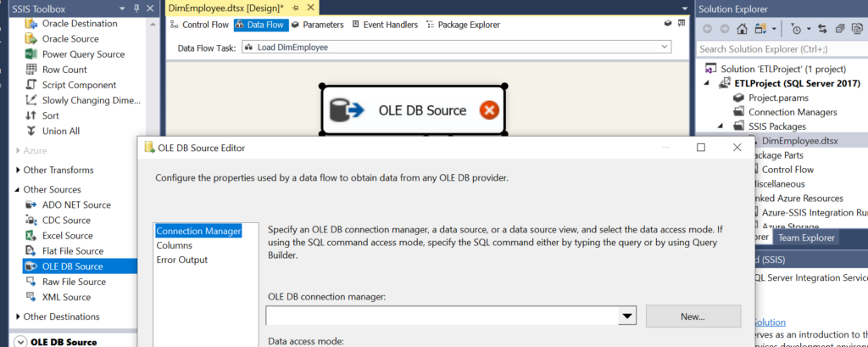Click the New... connection manager button

click(x=693, y=316)
